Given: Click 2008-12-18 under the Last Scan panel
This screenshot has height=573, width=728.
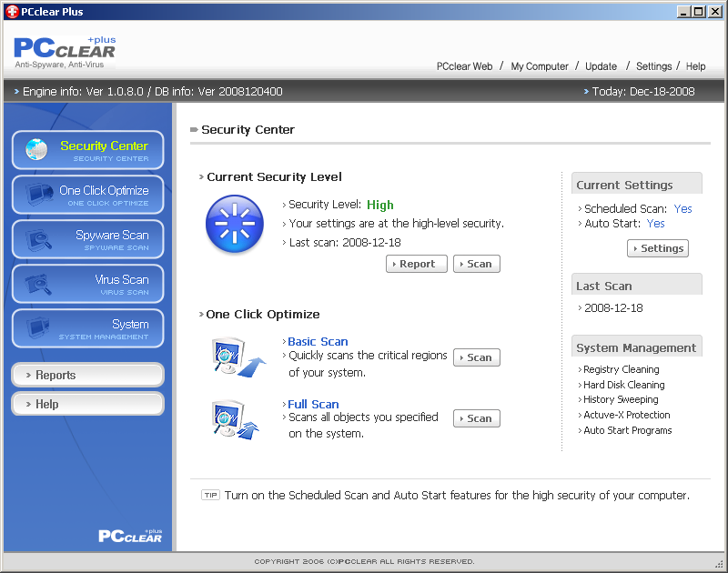Looking at the screenshot, I should [613, 308].
